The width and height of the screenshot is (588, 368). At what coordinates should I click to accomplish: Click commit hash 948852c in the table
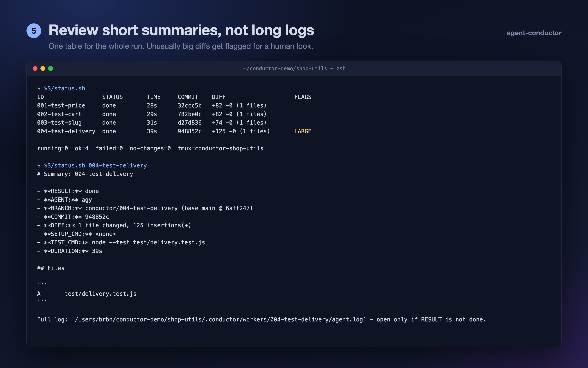point(189,131)
